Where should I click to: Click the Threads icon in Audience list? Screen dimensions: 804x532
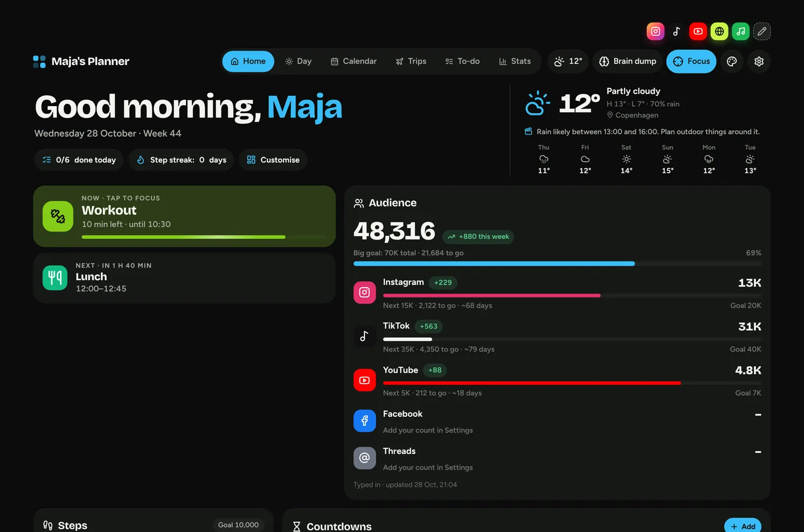click(364, 458)
